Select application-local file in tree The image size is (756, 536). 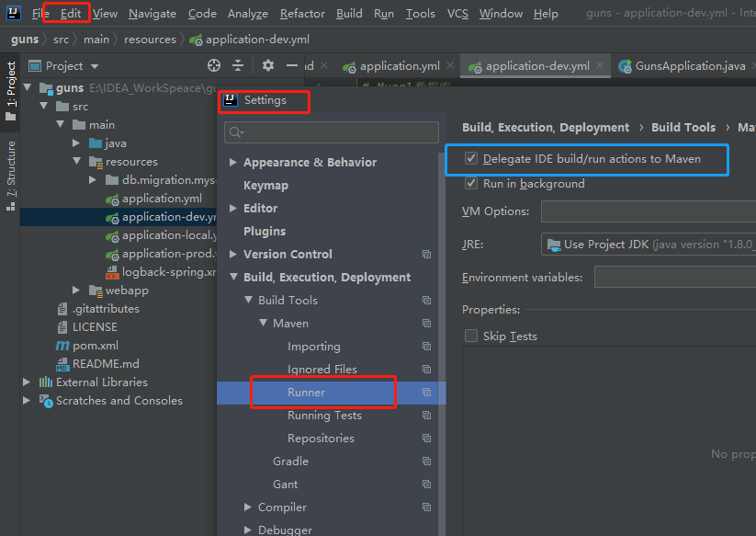(169, 235)
